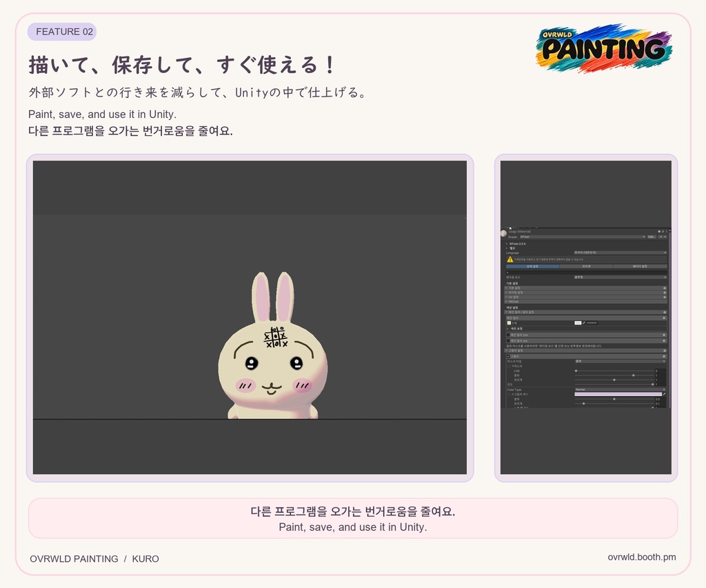Expand the UV 설정 section row
This screenshot has width=706, height=588.
click(586, 297)
